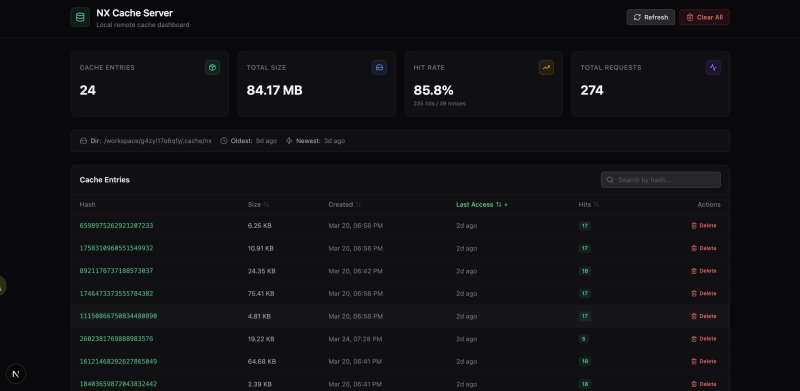Viewport: 800px width, 391px height.
Task: Click the sort arrows next to Size
Action: pos(266,205)
